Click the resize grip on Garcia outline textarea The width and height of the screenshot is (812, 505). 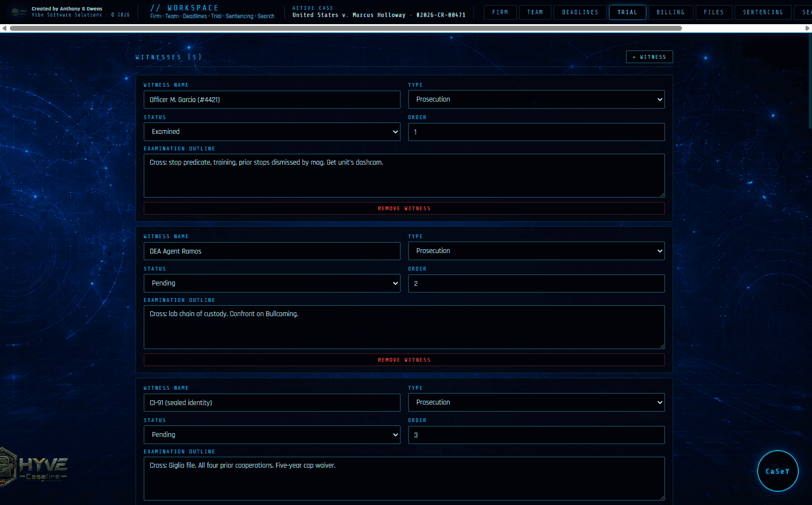tap(662, 194)
